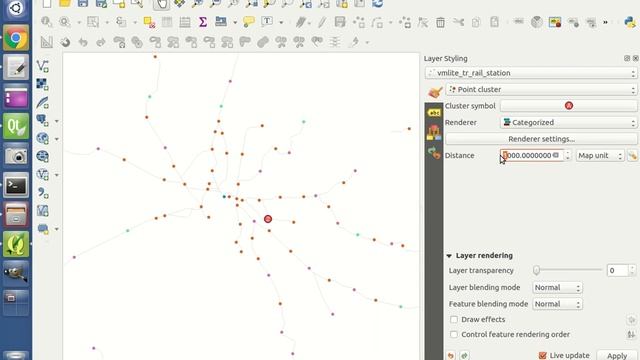Screen dimensions: 640x360
Task: Open the Feature blending mode dropdown
Action: (x=558, y=304)
